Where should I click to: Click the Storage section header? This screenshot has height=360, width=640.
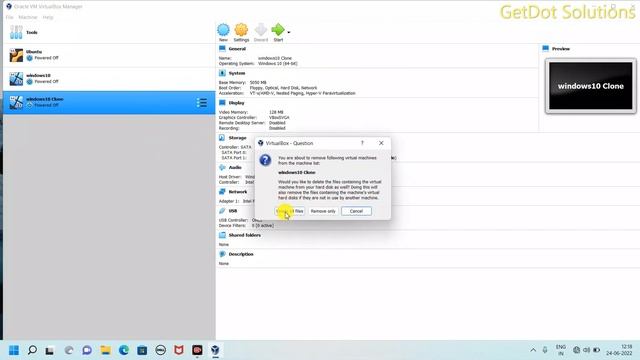pos(237,138)
